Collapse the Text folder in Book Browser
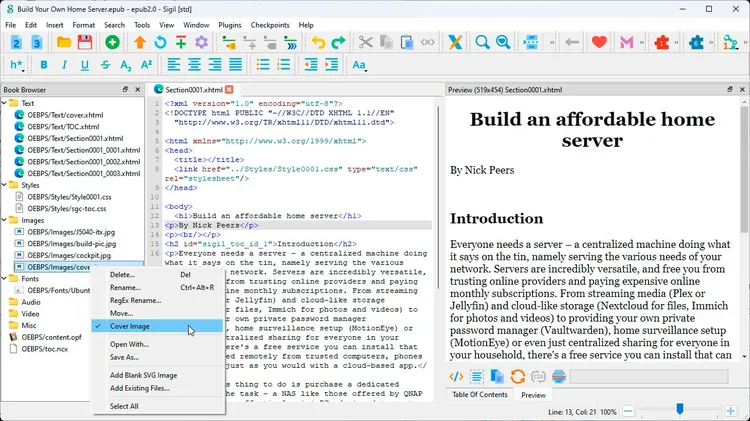 coord(4,103)
